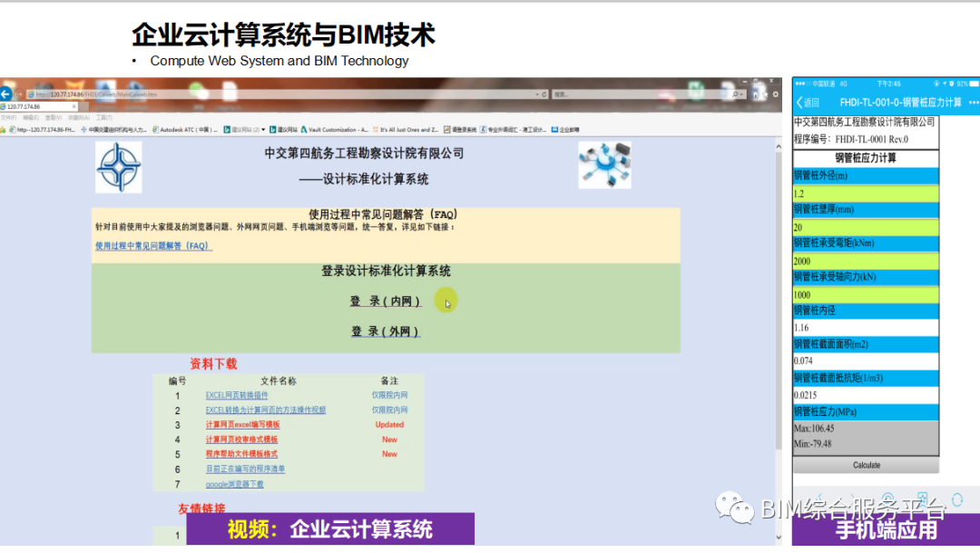Open Internet Explorer settings gear
Screen dimensions: 980x553
pyautogui.click(x=775, y=94)
